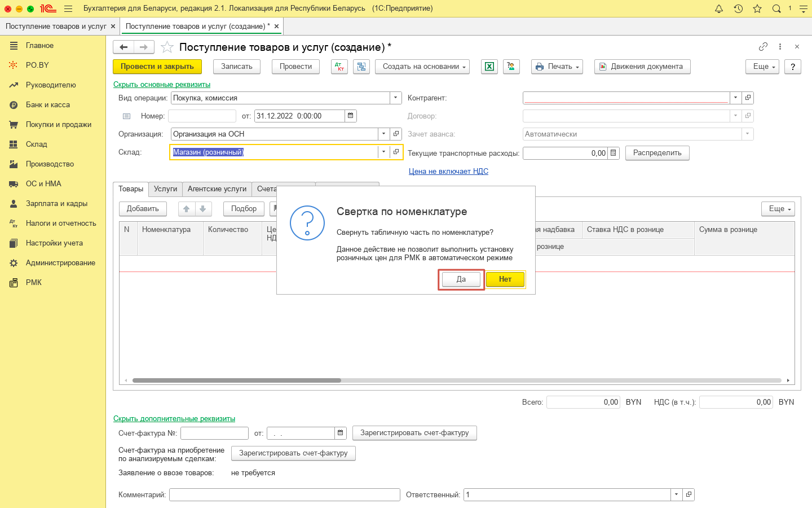Click the structure of related documents icon
Image resolution: width=812 pixels, height=508 pixels.
361,67
